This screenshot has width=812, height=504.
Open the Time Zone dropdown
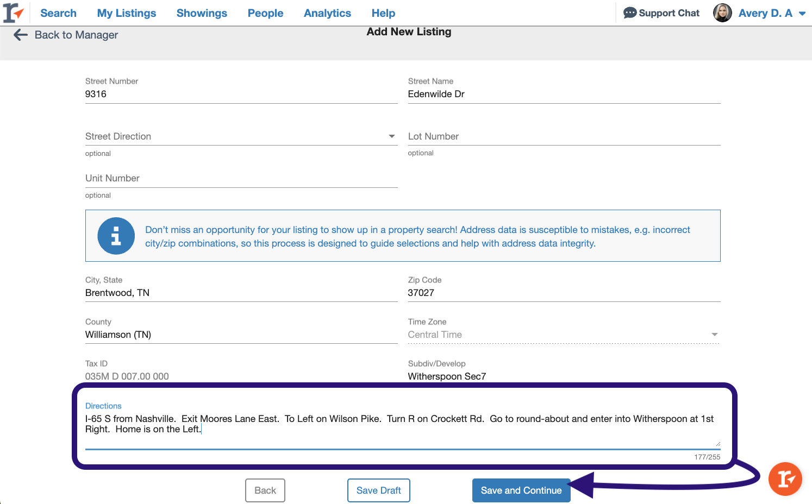tap(714, 335)
